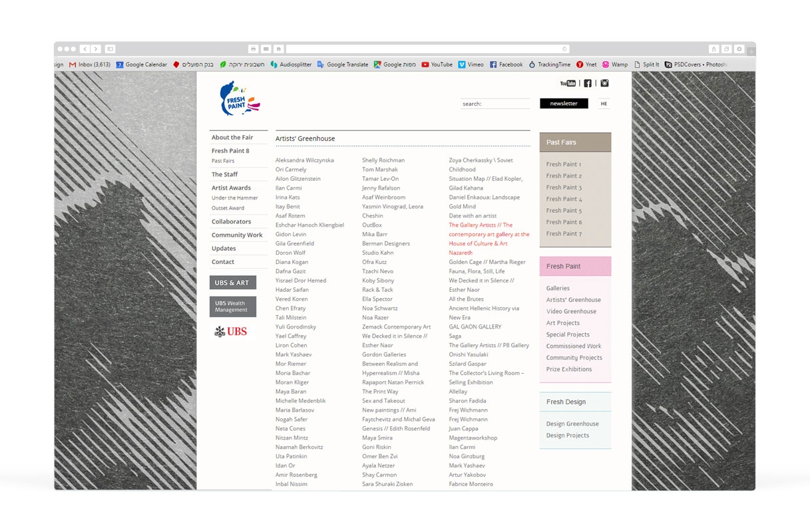Open the Google Translate bookmark
The height and width of the screenshot is (532, 810).
pyautogui.click(x=343, y=65)
